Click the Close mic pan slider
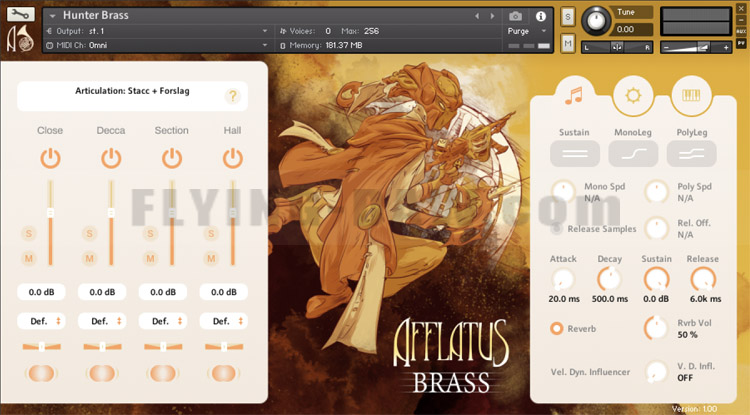 [x=42, y=347]
